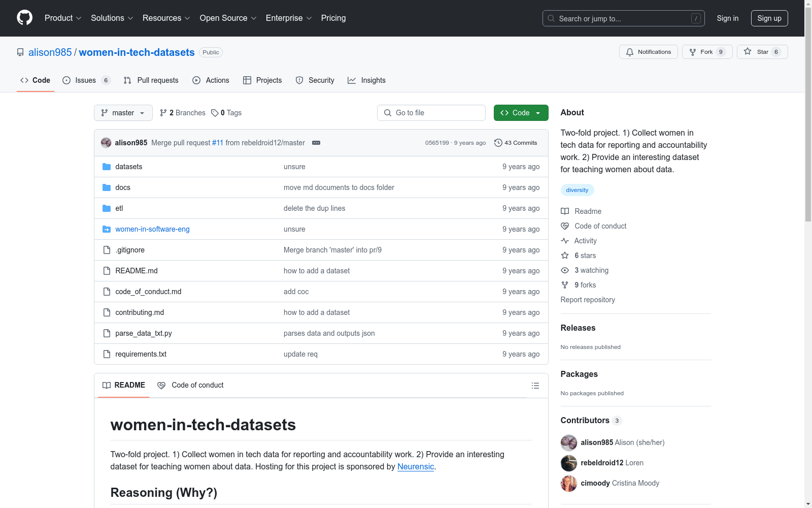Open the Pricing page
The image size is (812, 508).
(x=333, y=18)
